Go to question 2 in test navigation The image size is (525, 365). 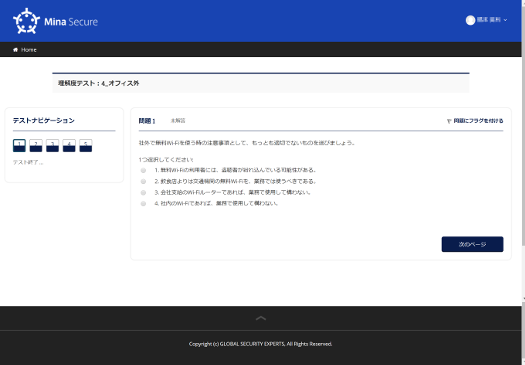click(x=36, y=146)
